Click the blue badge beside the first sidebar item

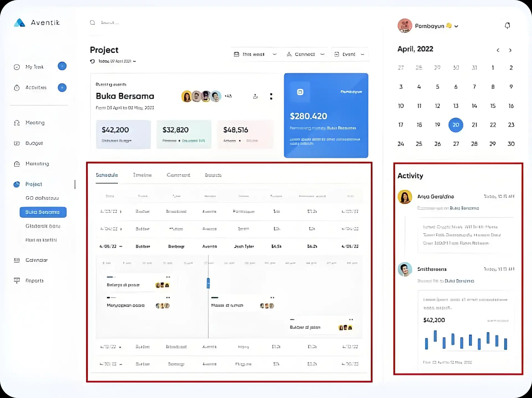62,66
